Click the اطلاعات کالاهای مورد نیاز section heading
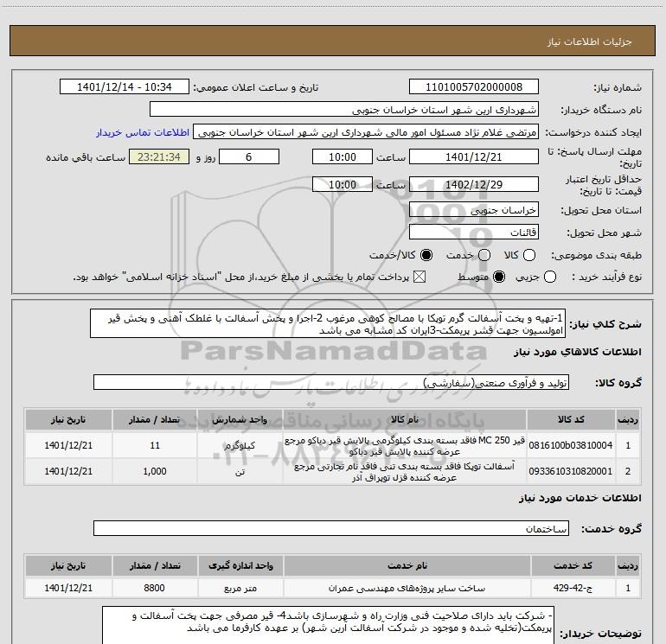 tap(578, 352)
